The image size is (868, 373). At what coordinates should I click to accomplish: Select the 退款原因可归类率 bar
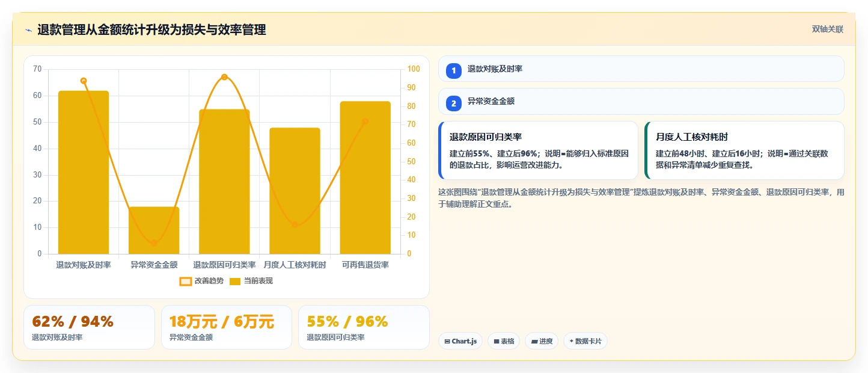224,182
